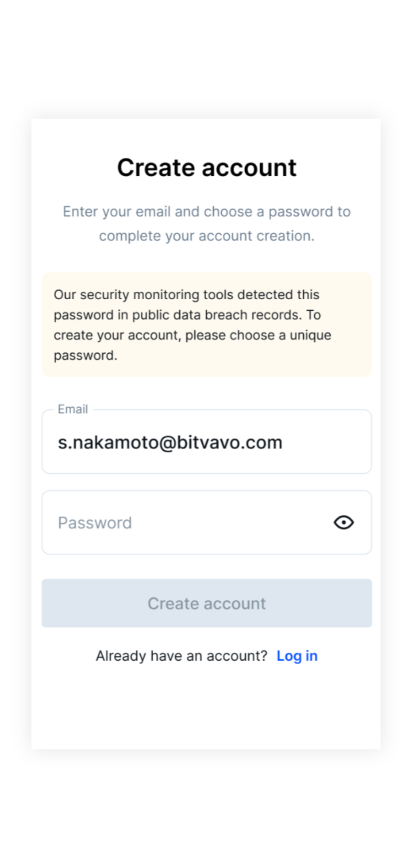Click the Create account heading
Viewport: 410px width, 868px height.
click(x=207, y=167)
